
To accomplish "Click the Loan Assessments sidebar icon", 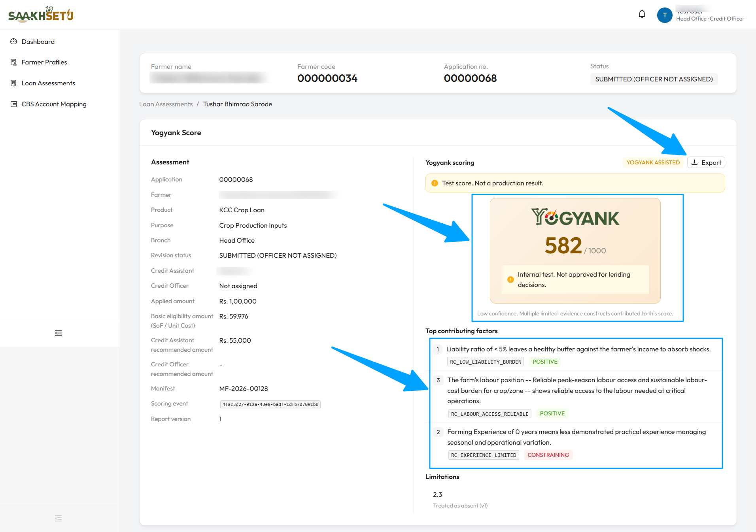I will pyautogui.click(x=13, y=83).
